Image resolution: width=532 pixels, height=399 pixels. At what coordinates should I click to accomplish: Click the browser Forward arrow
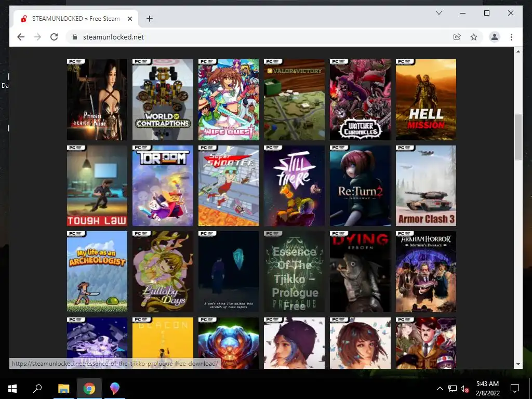click(x=37, y=37)
